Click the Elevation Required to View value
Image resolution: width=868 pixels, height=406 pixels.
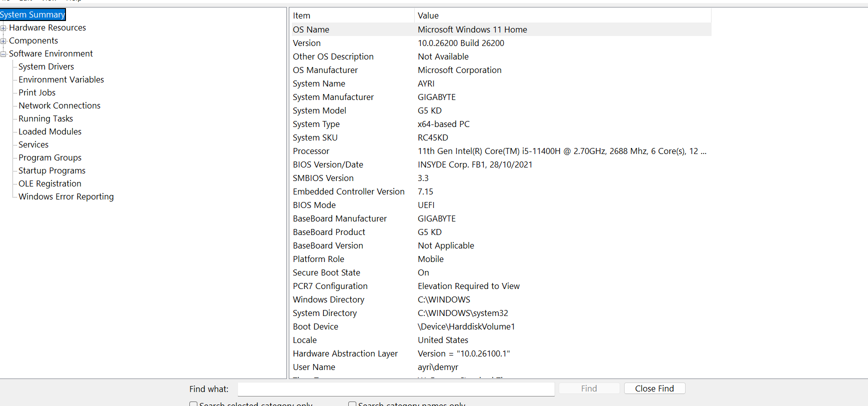[469, 286]
